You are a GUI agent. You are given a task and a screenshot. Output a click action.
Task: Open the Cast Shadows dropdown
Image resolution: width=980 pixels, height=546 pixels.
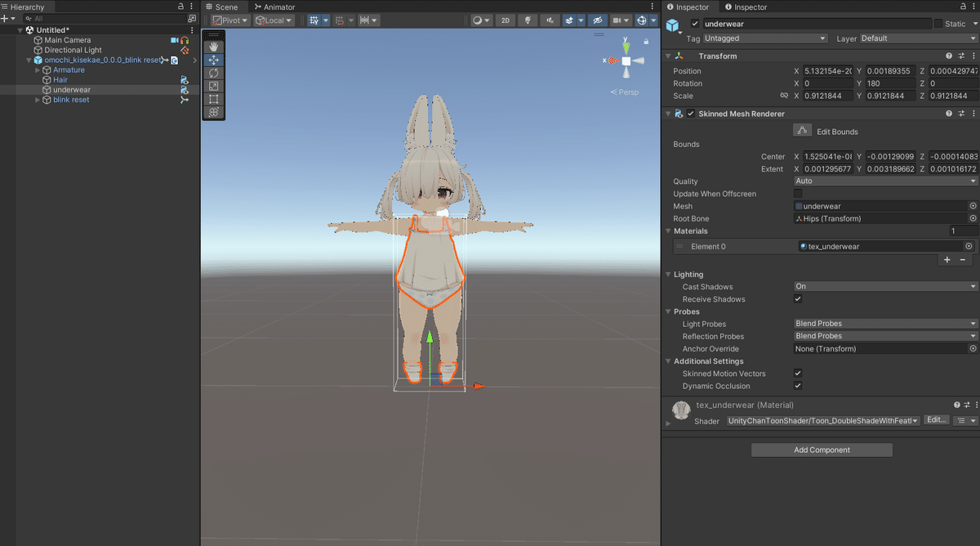pyautogui.click(x=884, y=286)
